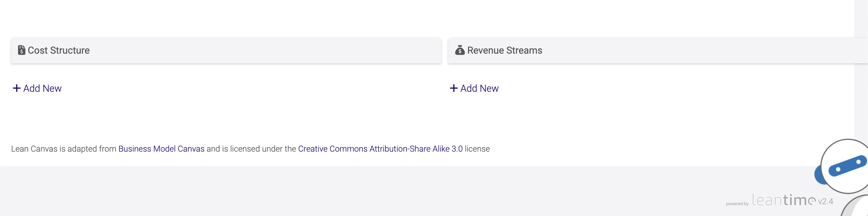The image size is (868, 216).
Task: Click the 'Lean Canvas is adapted from' text
Action: pyautogui.click(x=63, y=149)
